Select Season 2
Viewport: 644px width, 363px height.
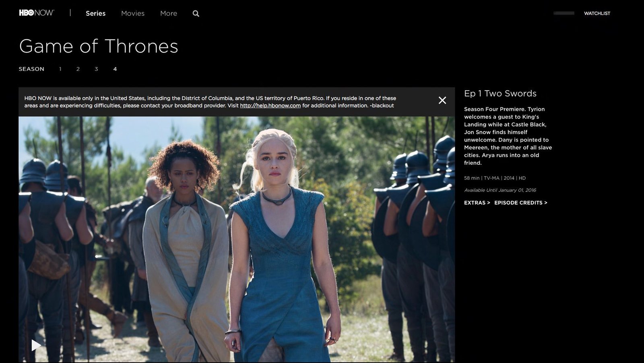click(x=78, y=69)
